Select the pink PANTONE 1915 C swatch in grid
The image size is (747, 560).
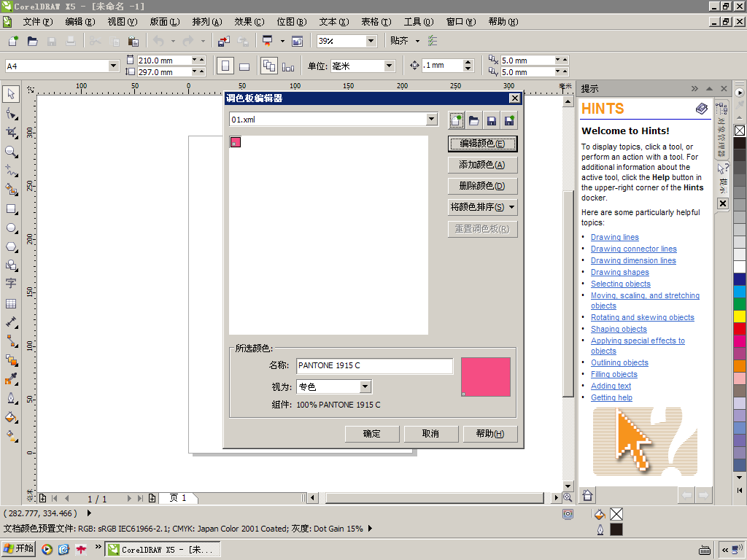click(236, 141)
